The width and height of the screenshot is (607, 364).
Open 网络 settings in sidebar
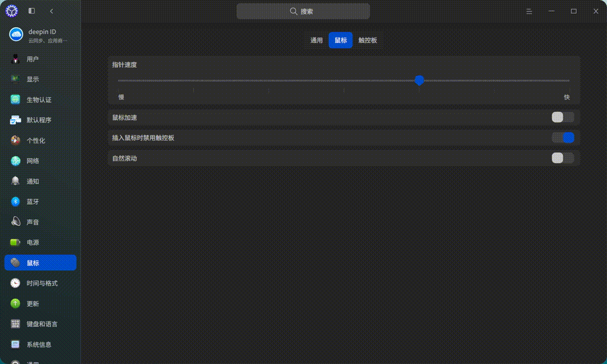(40, 161)
